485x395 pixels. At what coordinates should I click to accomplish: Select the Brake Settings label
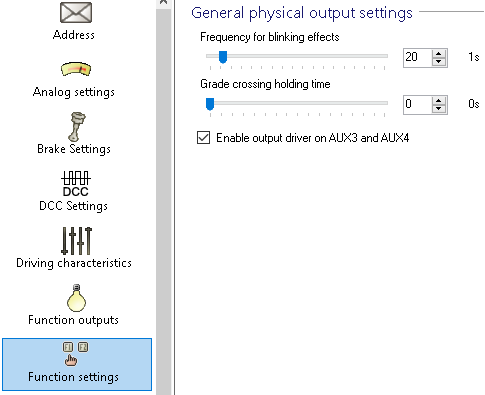point(74,149)
